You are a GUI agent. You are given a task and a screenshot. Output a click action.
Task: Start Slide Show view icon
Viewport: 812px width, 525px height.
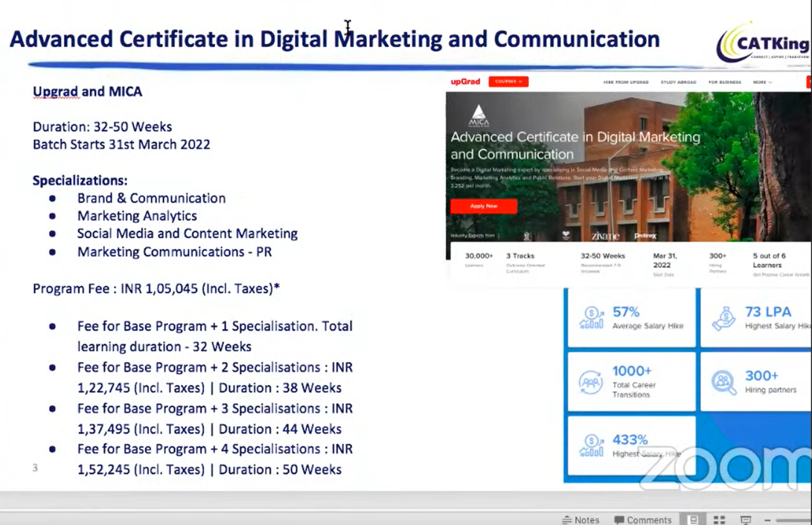point(746,520)
